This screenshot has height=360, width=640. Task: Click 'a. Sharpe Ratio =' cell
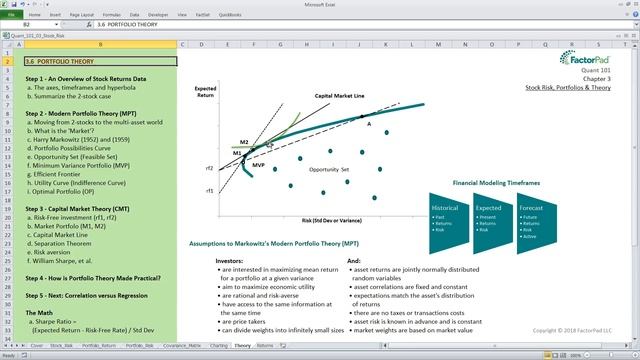(52, 322)
